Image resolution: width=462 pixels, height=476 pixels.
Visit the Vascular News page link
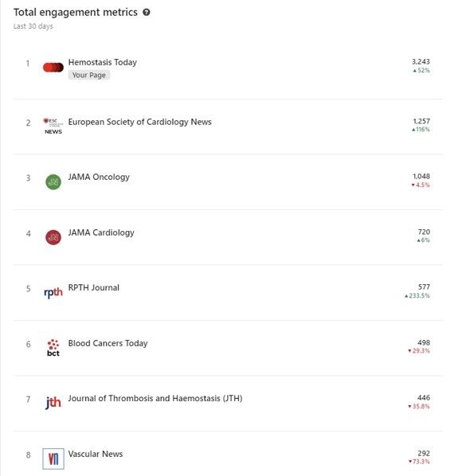[96, 454]
